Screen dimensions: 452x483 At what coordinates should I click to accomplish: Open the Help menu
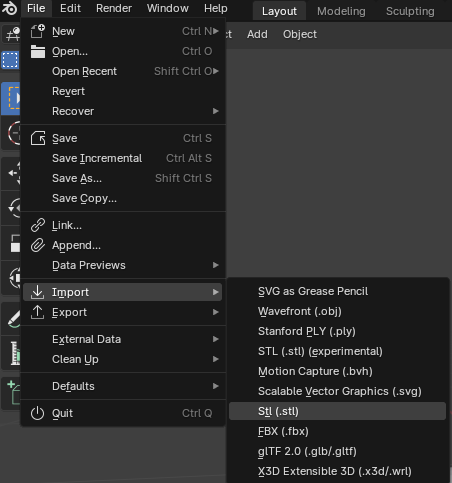(216, 8)
